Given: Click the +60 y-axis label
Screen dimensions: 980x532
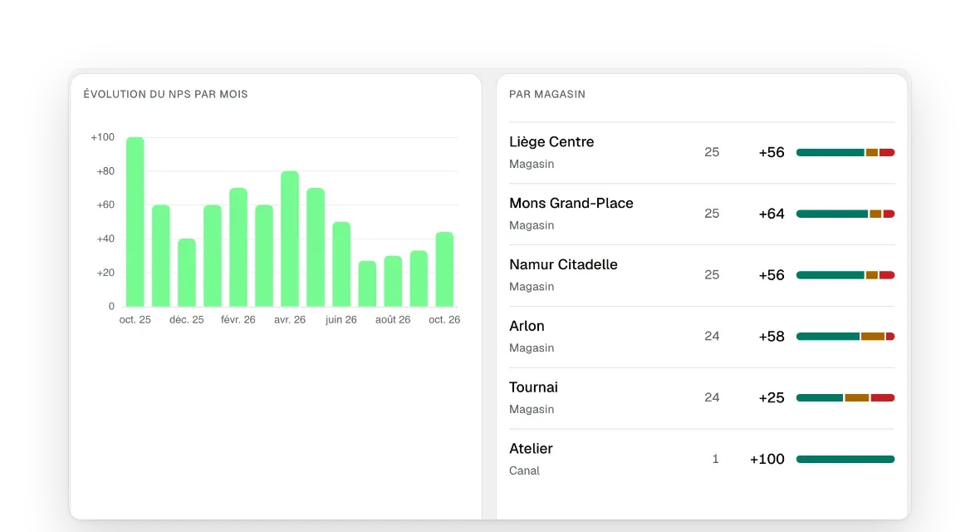Looking at the screenshot, I should [105, 204].
